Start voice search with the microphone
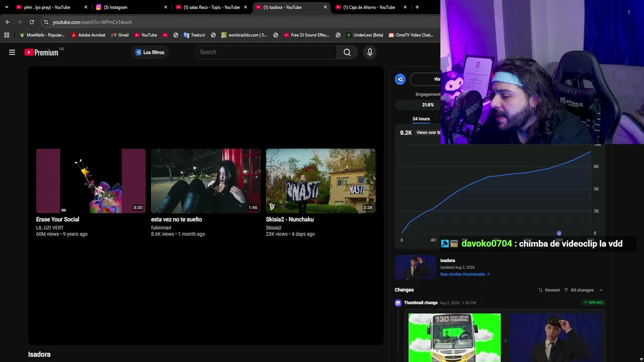The height and width of the screenshot is (362, 644). tap(370, 52)
